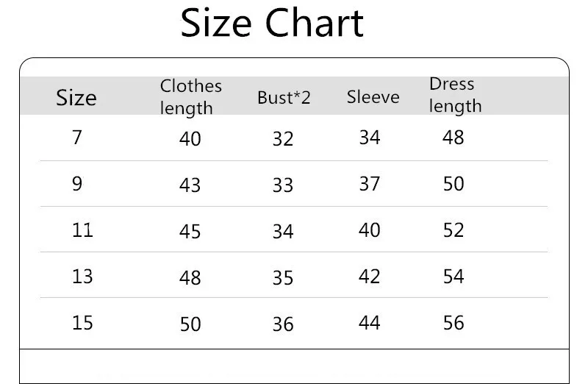Image resolution: width=588 pixels, height=384 pixels.
Task: Click clothes length value 43
Action: [x=190, y=185]
